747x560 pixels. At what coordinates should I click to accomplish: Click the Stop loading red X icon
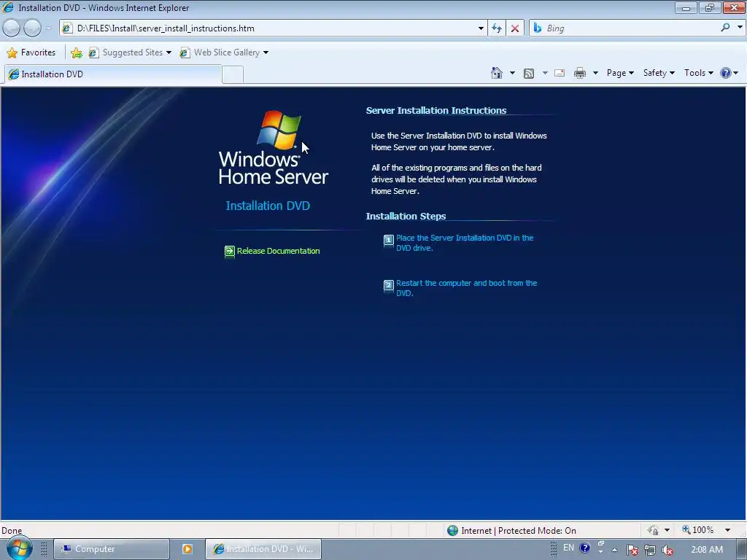515,28
